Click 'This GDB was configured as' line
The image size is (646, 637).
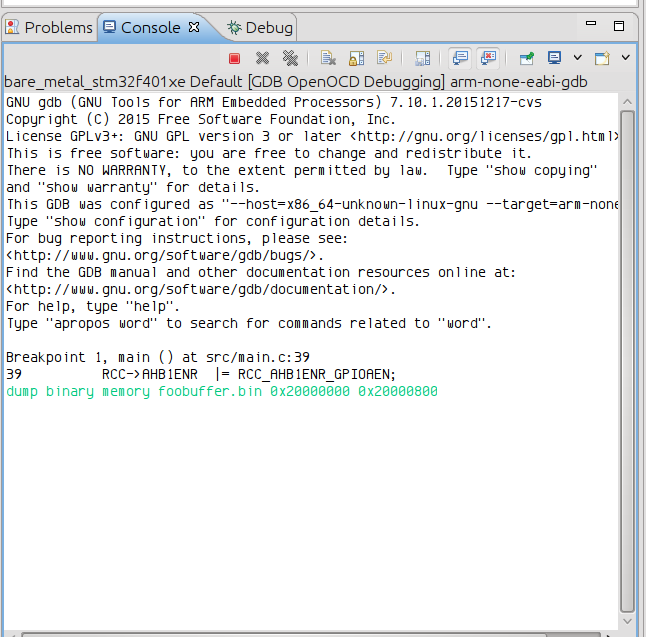point(312,204)
